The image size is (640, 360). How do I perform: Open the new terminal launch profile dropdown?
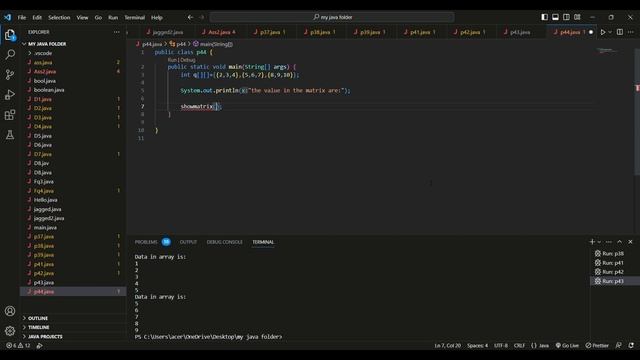click(x=599, y=242)
